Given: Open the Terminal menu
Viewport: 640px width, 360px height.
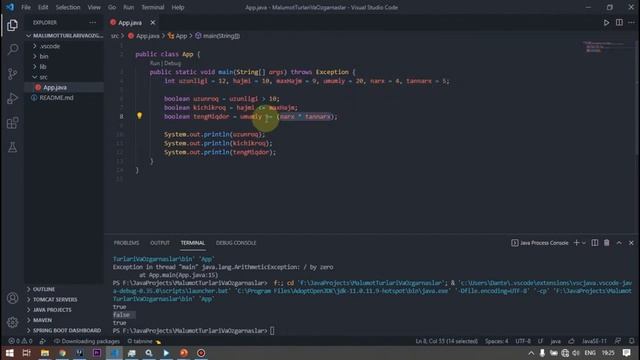Looking at the screenshot, I should (153, 7).
